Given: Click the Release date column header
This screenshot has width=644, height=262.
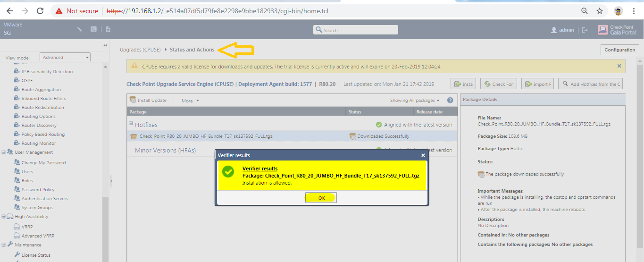Looking at the screenshot, I should click(435, 112).
